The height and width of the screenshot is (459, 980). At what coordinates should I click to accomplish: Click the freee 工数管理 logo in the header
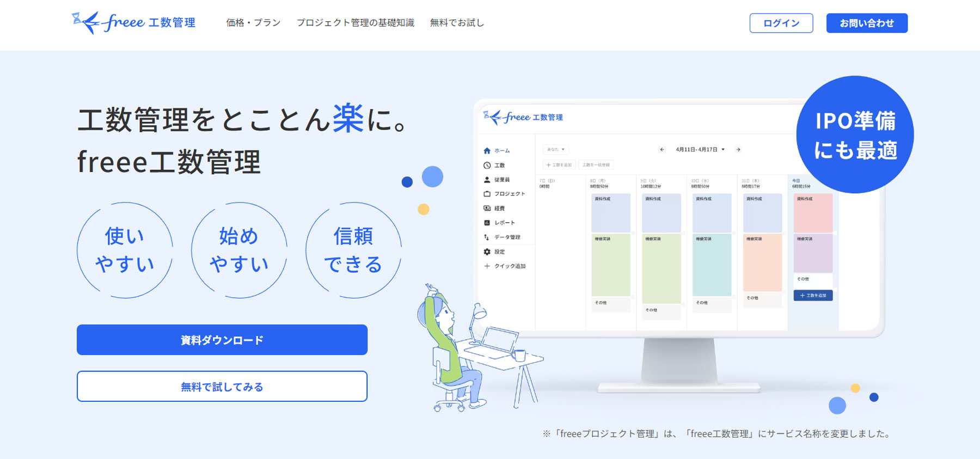pos(133,23)
